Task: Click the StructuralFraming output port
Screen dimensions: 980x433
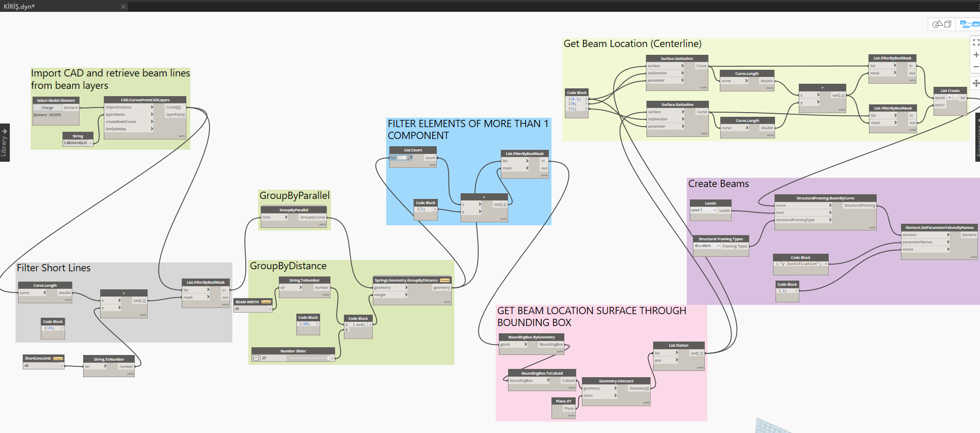Action: [x=859, y=206]
